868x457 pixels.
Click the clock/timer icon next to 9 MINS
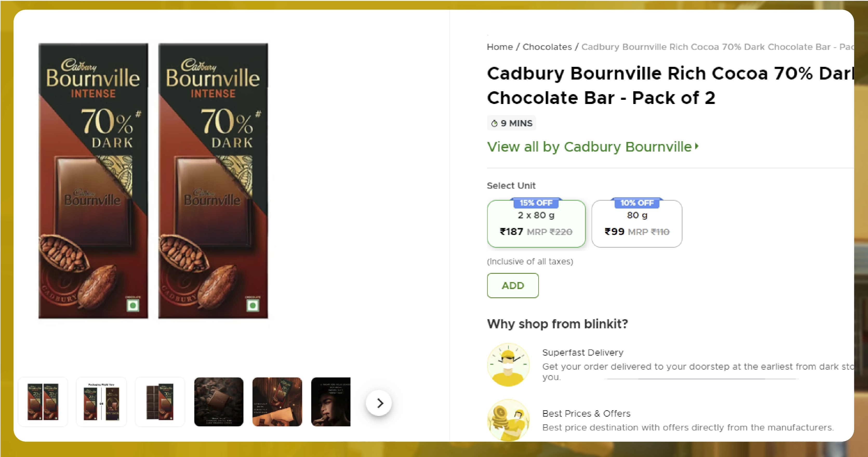(x=494, y=123)
